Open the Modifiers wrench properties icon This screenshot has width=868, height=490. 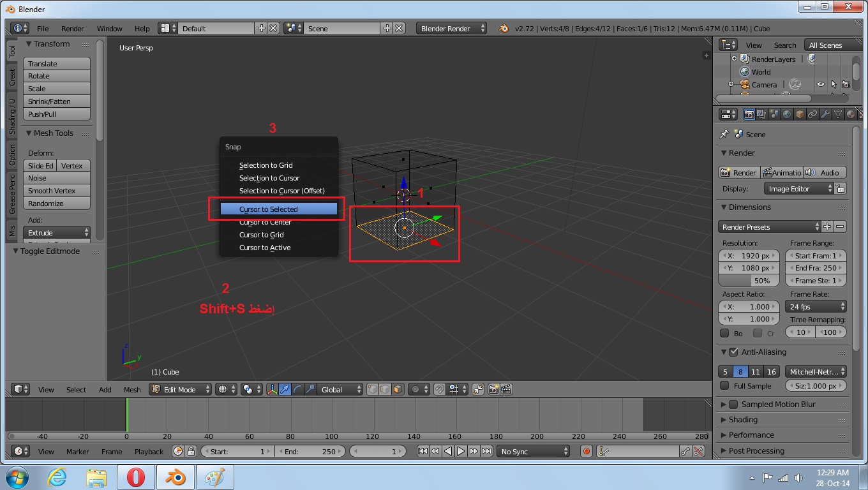click(x=825, y=114)
